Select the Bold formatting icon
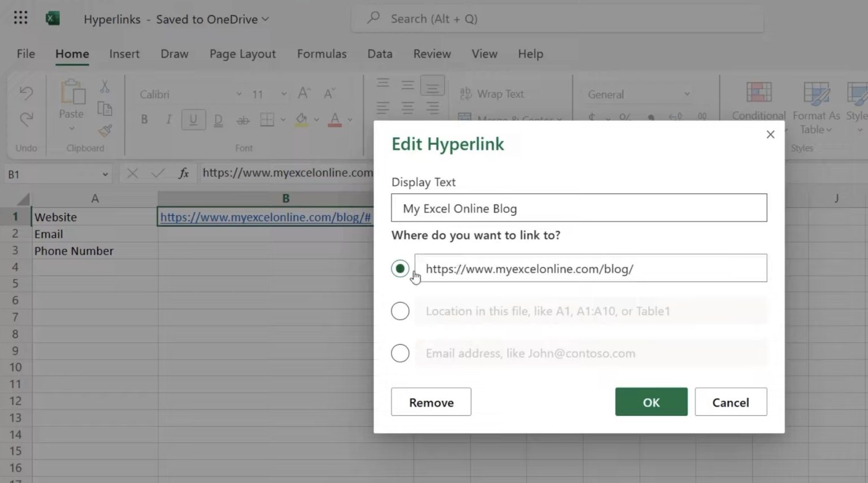Viewport: 868px width, 483px height. click(144, 119)
